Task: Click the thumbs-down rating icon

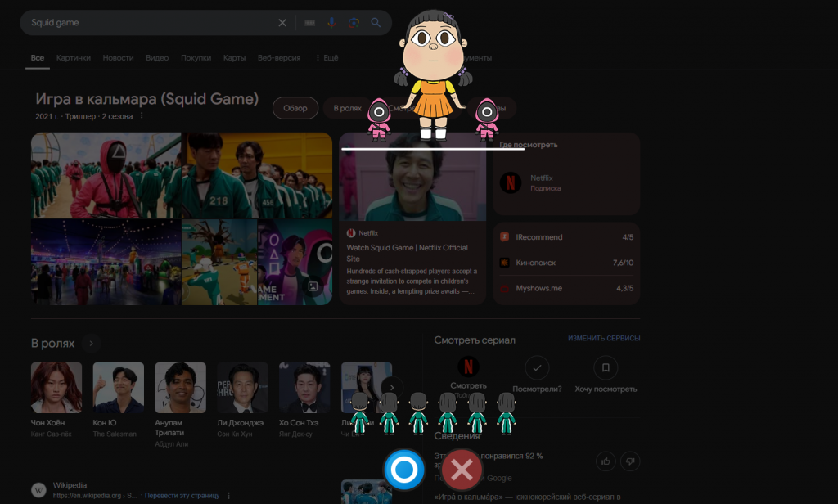Action: [630, 461]
